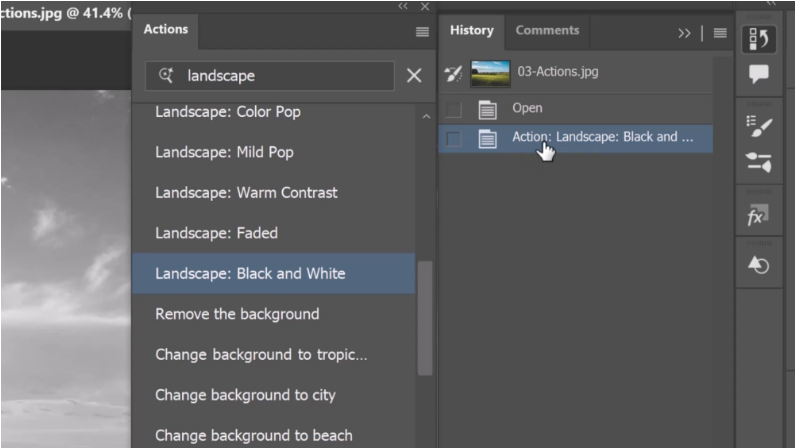
Task: Toggle checkbox beside Action: Landscape state
Action: (x=454, y=139)
